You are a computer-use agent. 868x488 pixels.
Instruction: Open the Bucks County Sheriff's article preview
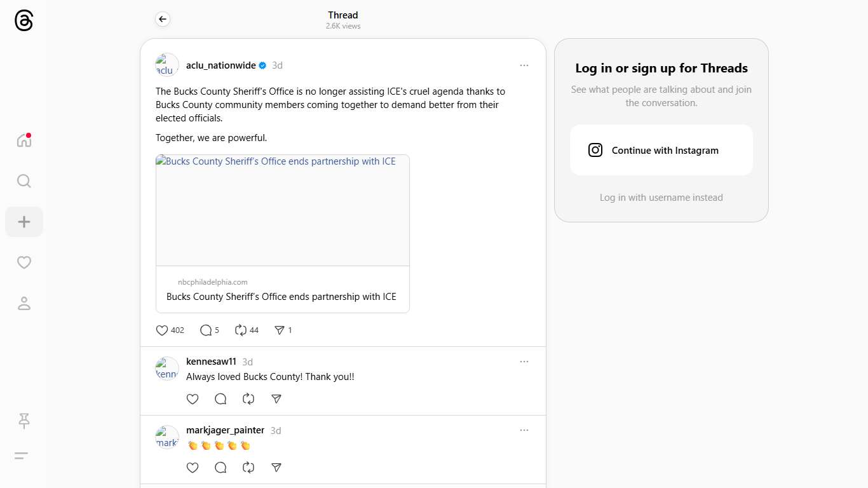click(x=283, y=233)
